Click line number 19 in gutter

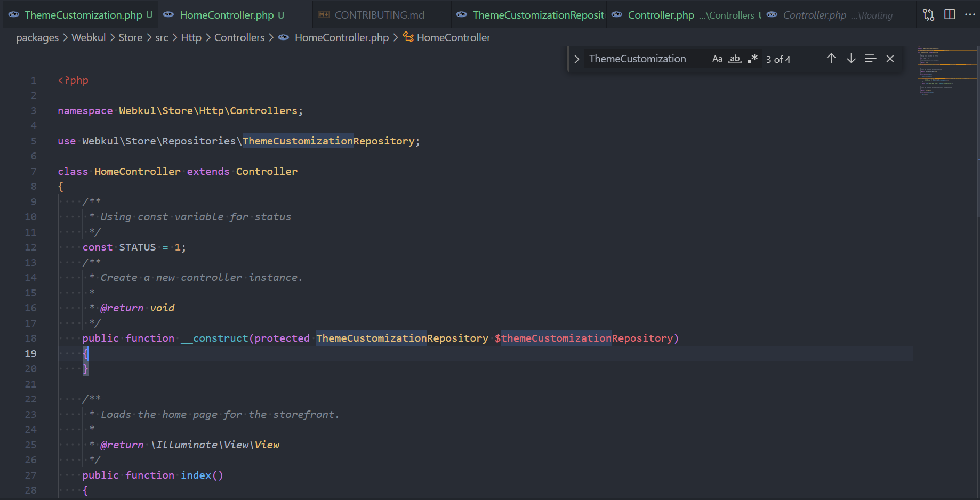pos(30,354)
